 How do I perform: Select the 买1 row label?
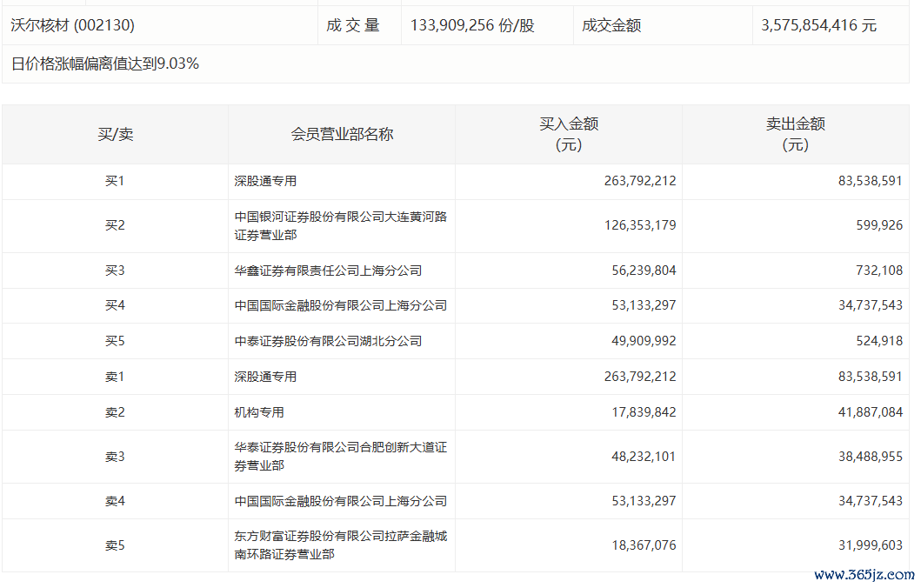tap(115, 181)
